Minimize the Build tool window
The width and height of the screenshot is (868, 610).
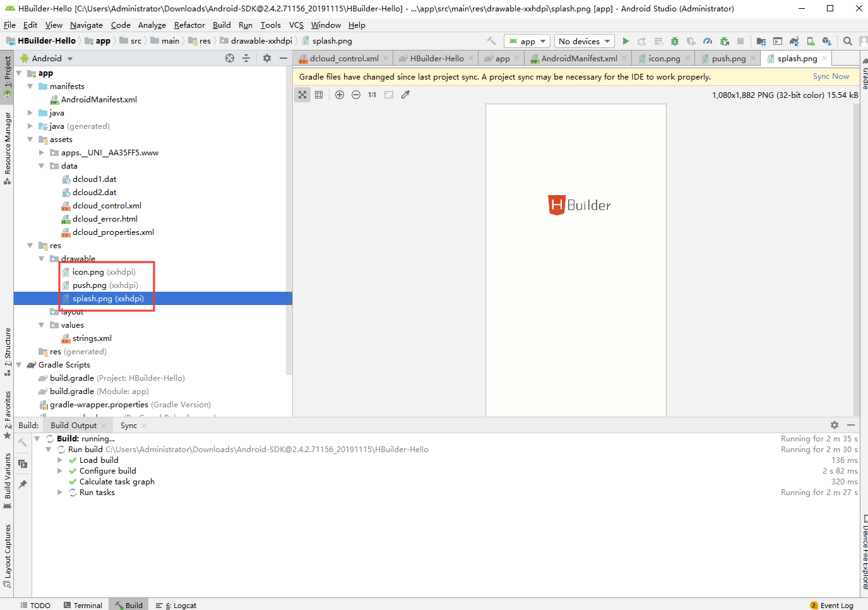[x=851, y=425]
